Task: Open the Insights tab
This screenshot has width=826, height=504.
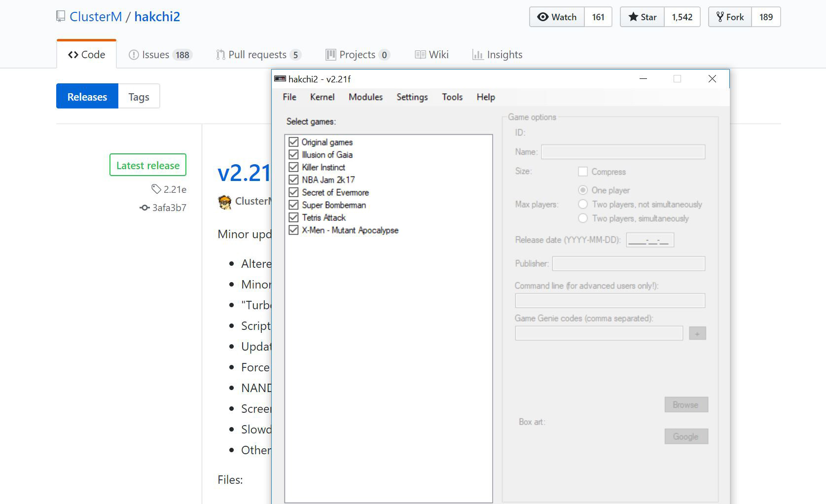Action: [x=497, y=55]
